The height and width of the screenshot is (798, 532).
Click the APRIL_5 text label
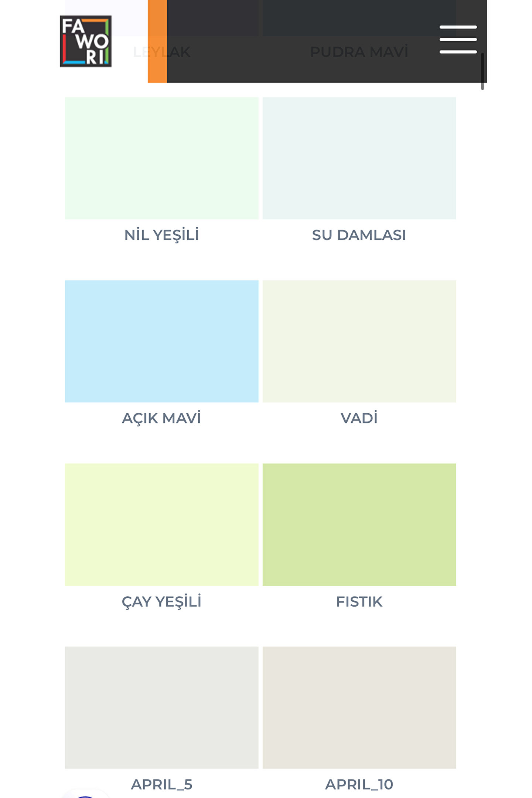(161, 784)
